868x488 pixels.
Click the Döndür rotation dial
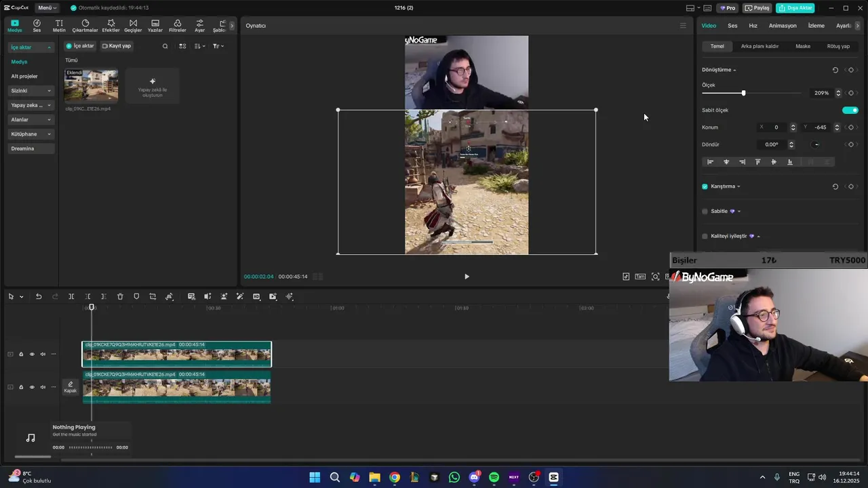[x=816, y=144]
